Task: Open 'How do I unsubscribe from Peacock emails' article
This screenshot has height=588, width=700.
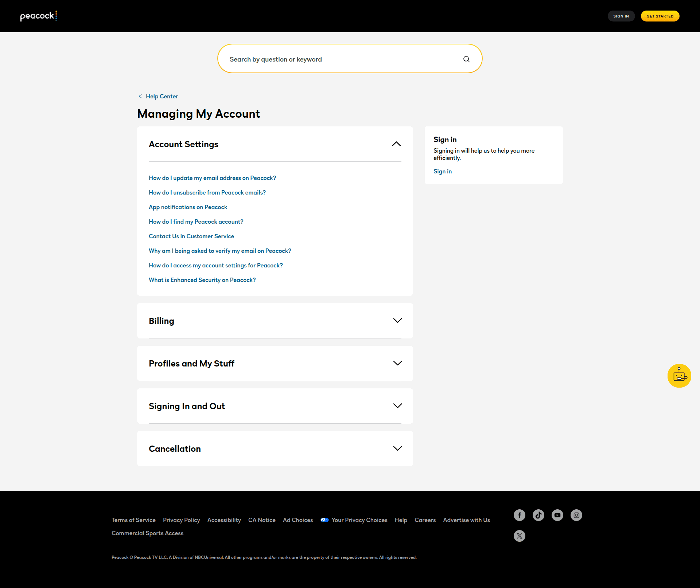Action: 207,192
